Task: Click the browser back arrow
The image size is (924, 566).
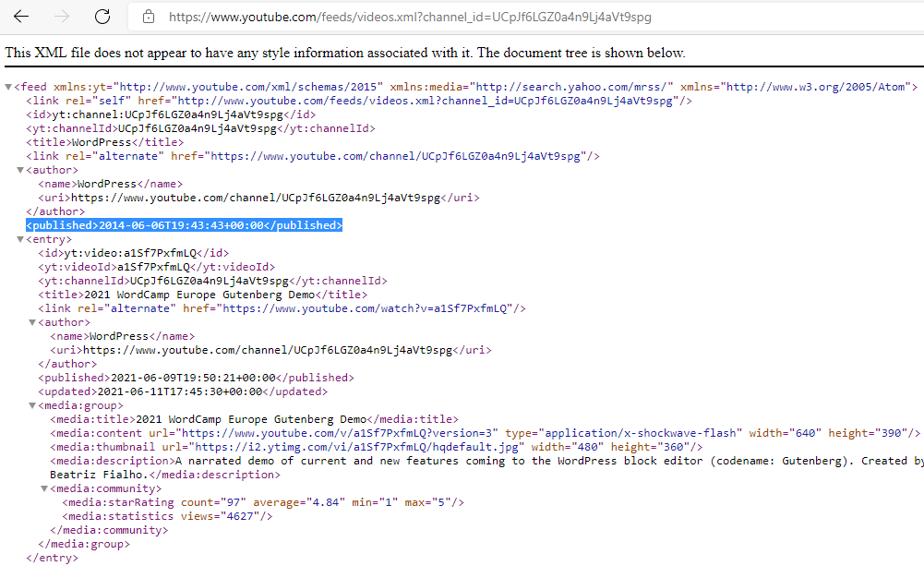Action: point(21,17)
